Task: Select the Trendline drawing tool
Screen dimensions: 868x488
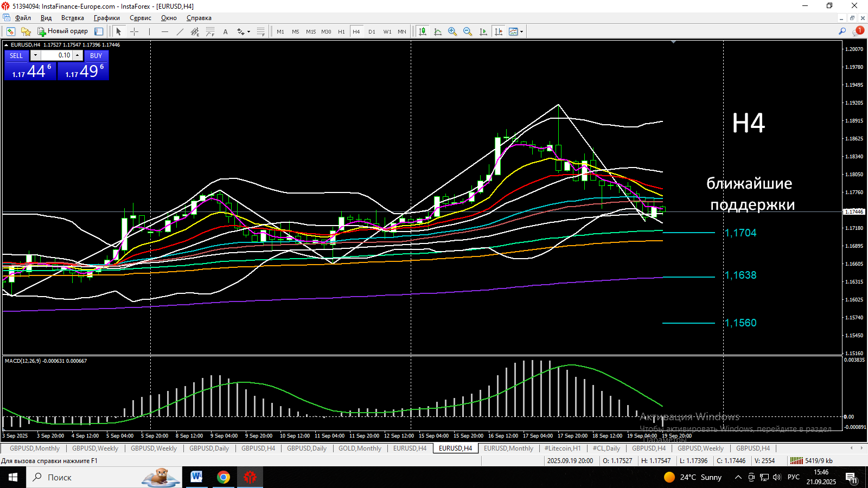Action: point(180,31)
